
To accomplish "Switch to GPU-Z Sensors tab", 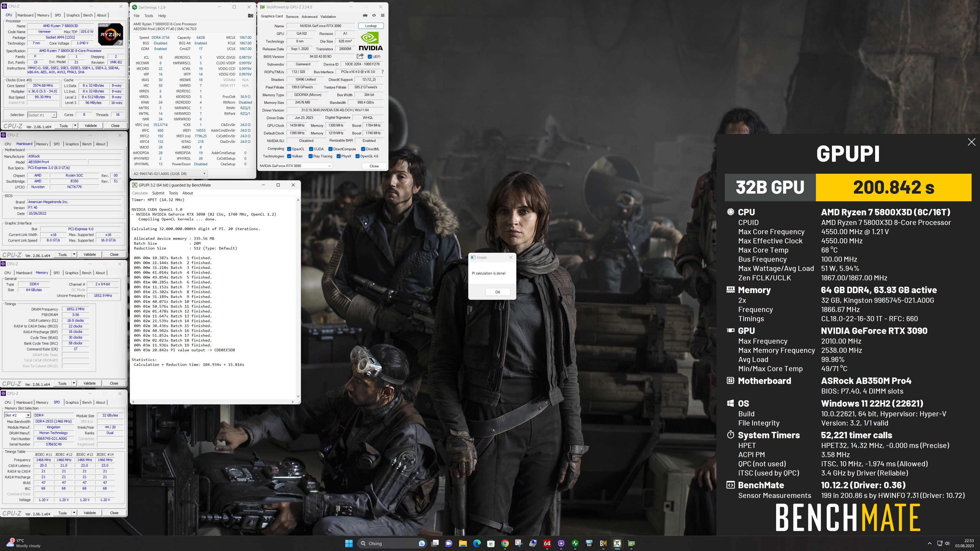I will tap(292, 16).
